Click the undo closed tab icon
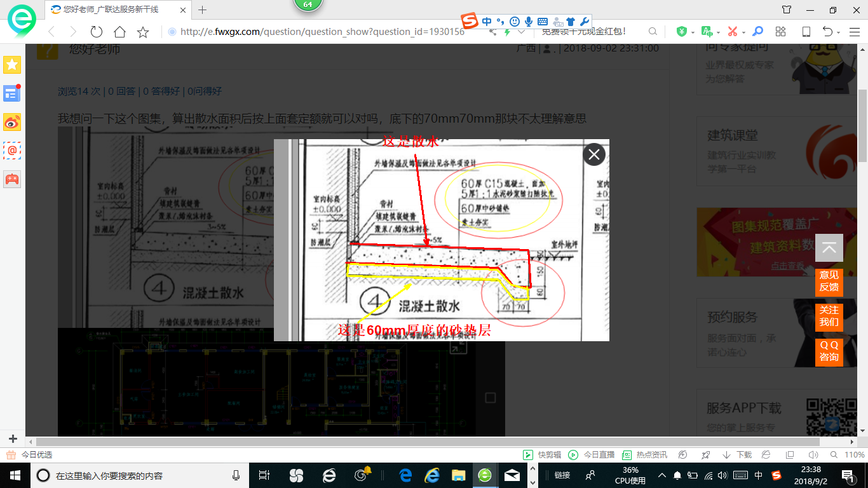This screenshot has width=868, height=488. [x=827, y=32]
